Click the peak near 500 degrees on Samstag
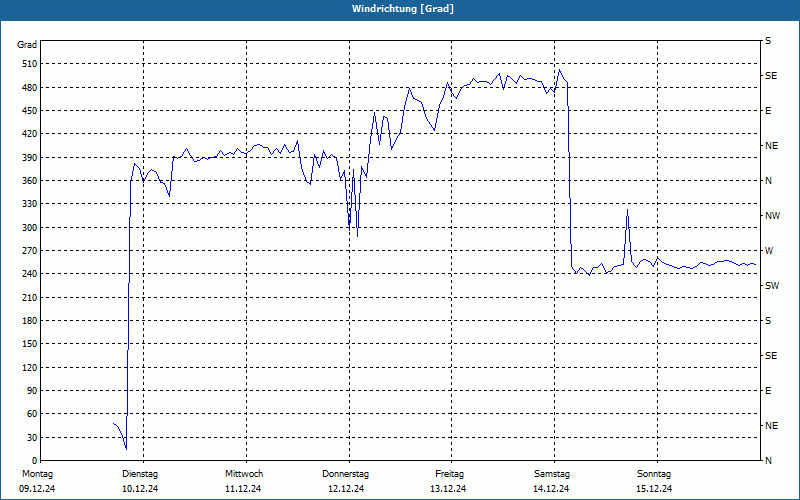 [559, 70]
